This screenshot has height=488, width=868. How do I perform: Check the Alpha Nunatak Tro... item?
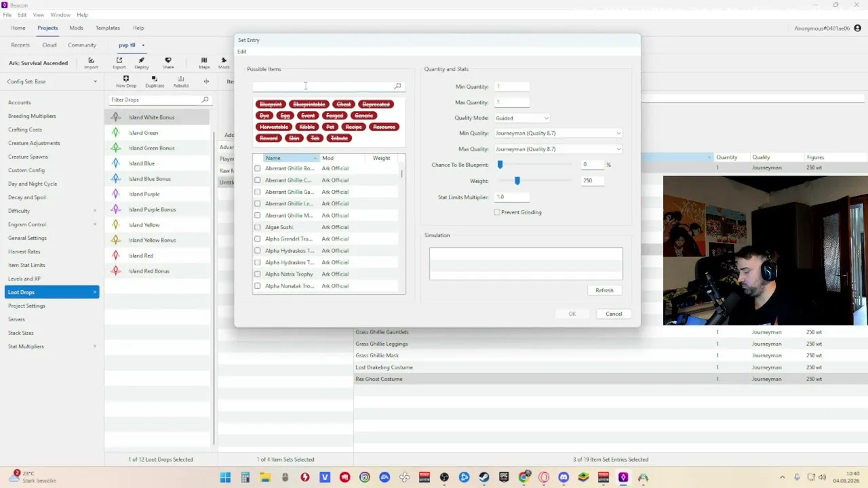[257, 286]
